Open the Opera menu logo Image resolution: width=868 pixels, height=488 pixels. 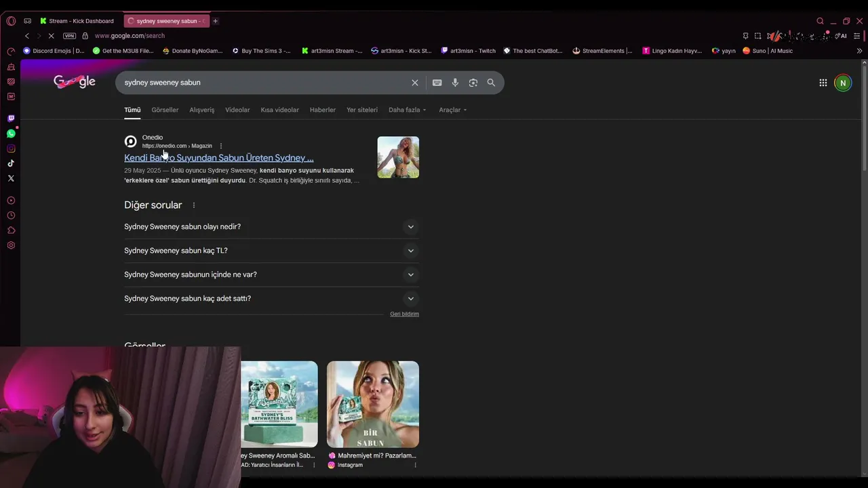(11, 21)
